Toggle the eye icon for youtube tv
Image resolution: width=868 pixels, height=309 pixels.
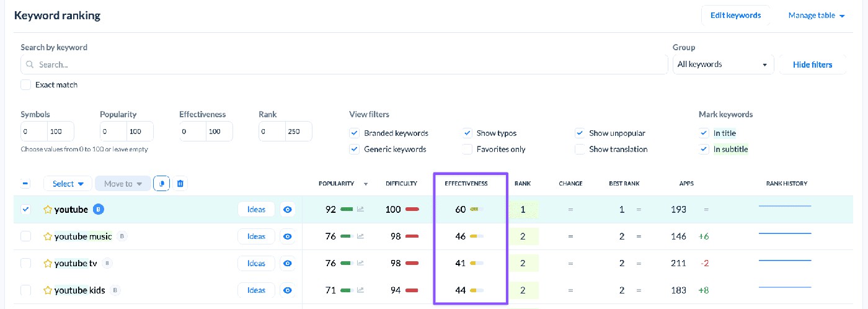pos(287,263)
